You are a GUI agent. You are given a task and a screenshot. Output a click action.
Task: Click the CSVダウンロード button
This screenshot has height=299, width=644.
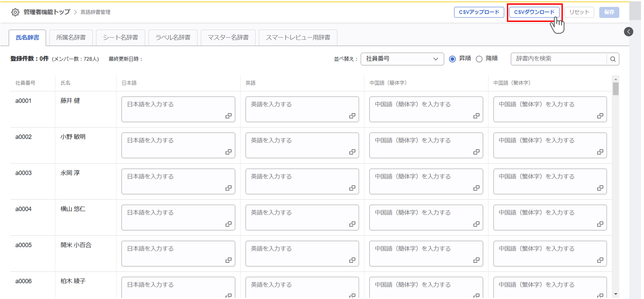click(534, 12)
